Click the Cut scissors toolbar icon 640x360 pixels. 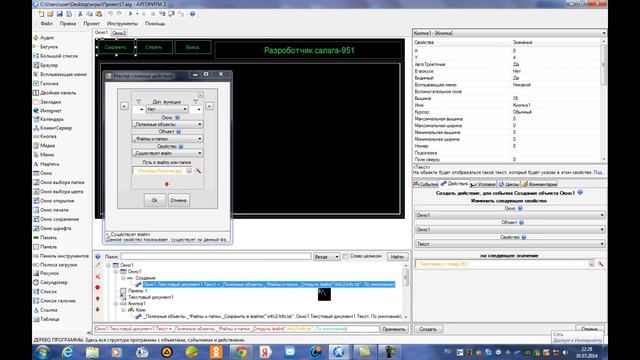pyautogui.click(x=80, y=14)
